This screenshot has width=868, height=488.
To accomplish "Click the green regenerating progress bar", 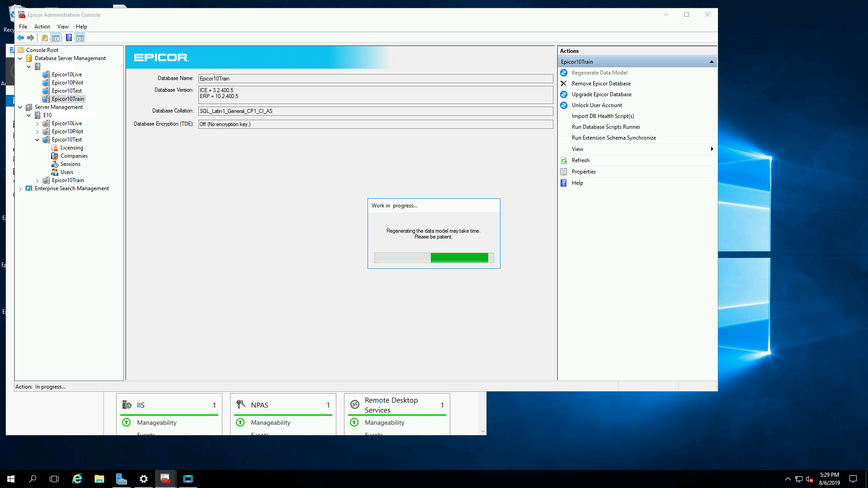I will tap(434, 258).
